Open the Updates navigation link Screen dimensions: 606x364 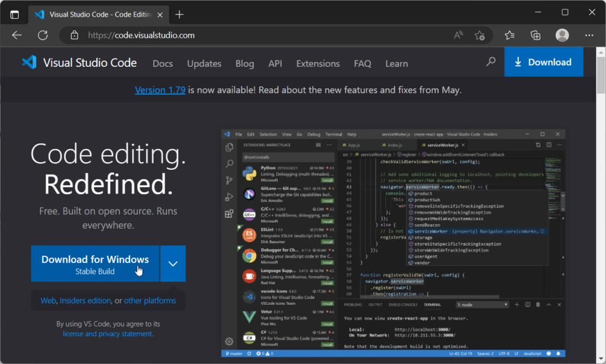point(204,63)
